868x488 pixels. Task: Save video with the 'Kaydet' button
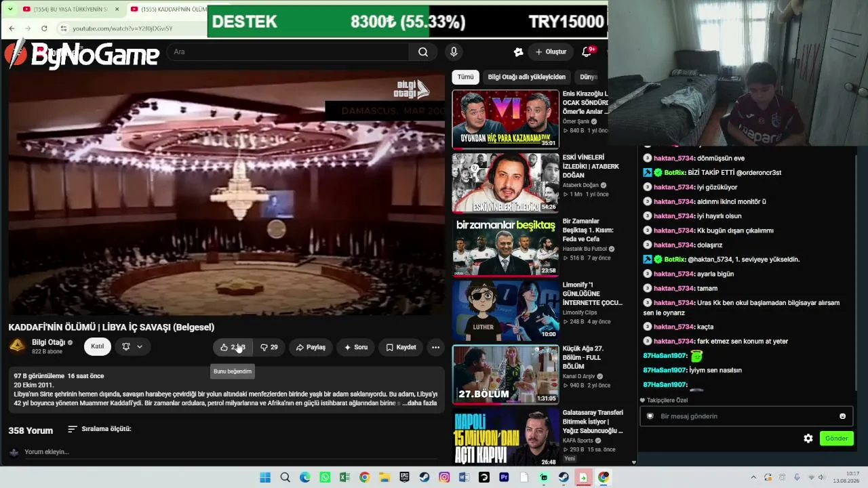(401, 347)
